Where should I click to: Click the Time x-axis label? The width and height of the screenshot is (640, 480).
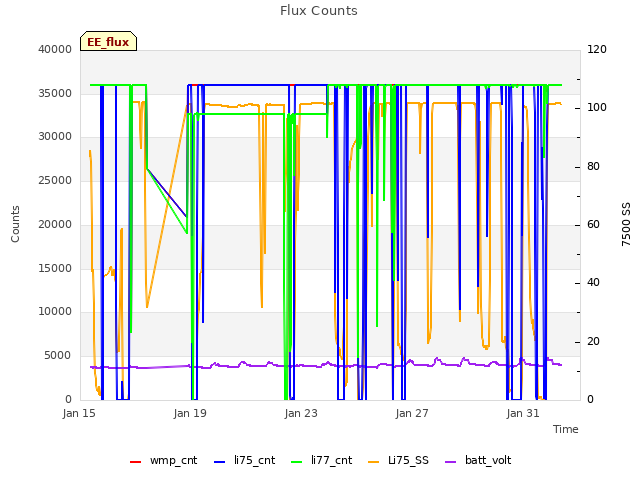[566, 429]
